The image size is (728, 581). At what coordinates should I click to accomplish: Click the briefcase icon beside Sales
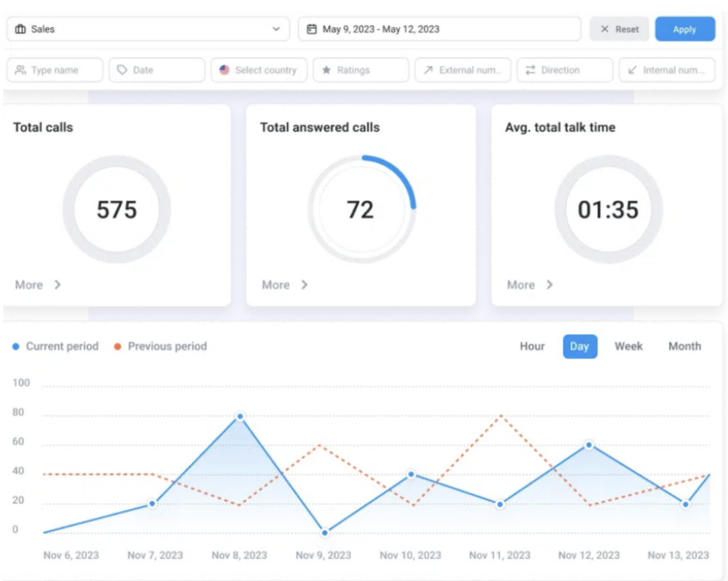pos(20,29)
